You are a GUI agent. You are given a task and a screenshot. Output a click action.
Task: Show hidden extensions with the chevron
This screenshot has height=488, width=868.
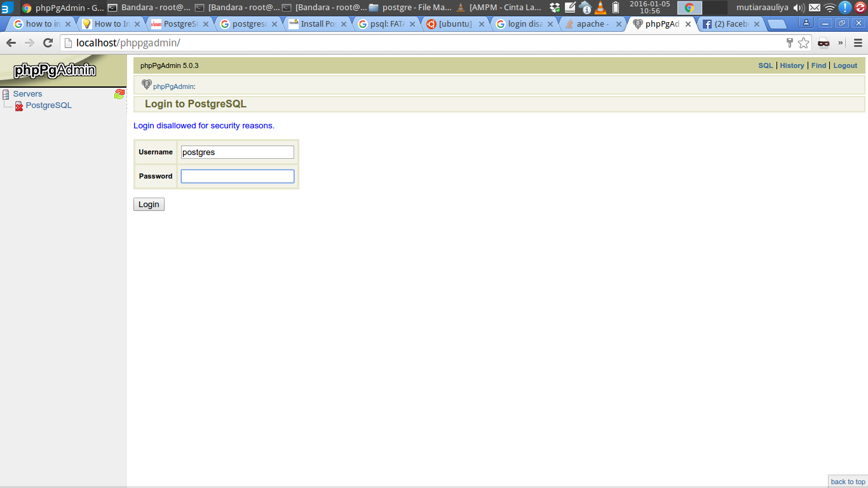coord(841,43)
